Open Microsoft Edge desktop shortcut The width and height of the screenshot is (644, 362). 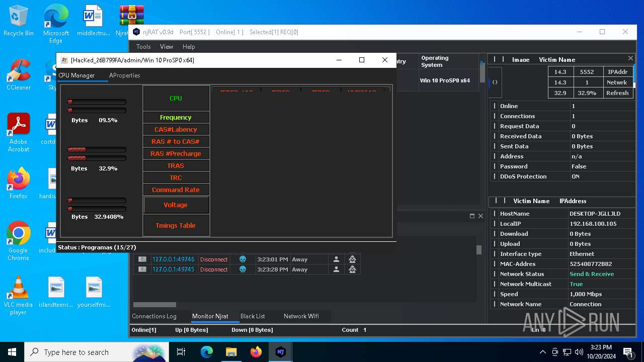(x=56, y=24)
